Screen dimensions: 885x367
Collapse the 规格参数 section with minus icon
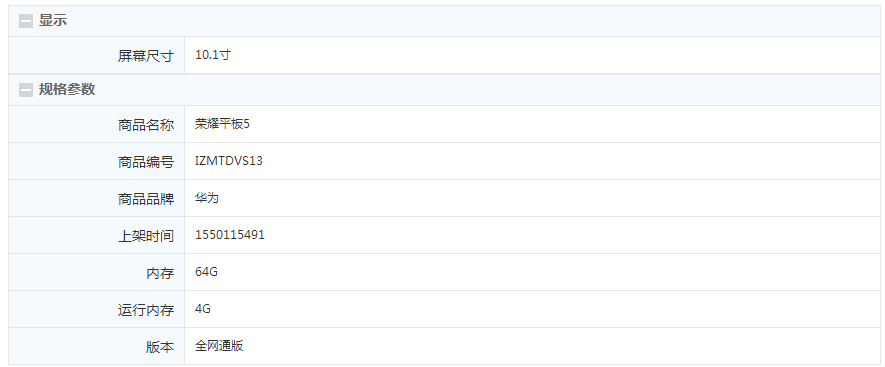pos(26,90)
